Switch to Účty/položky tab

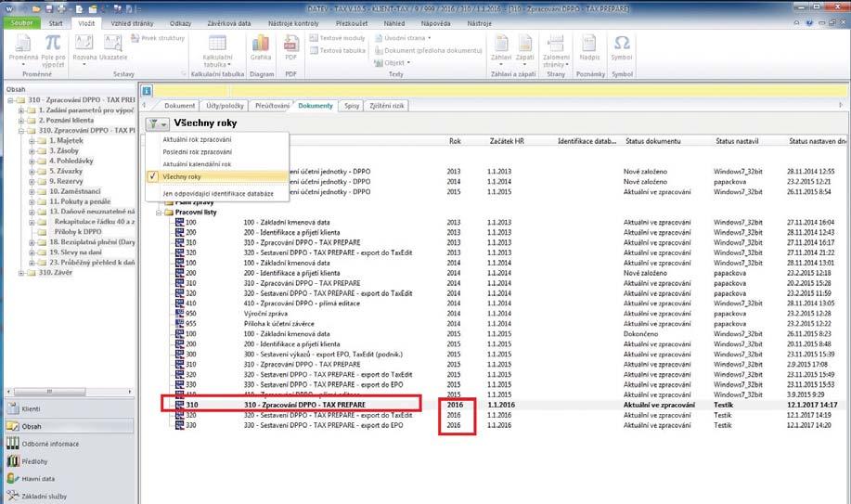point(225,106)
